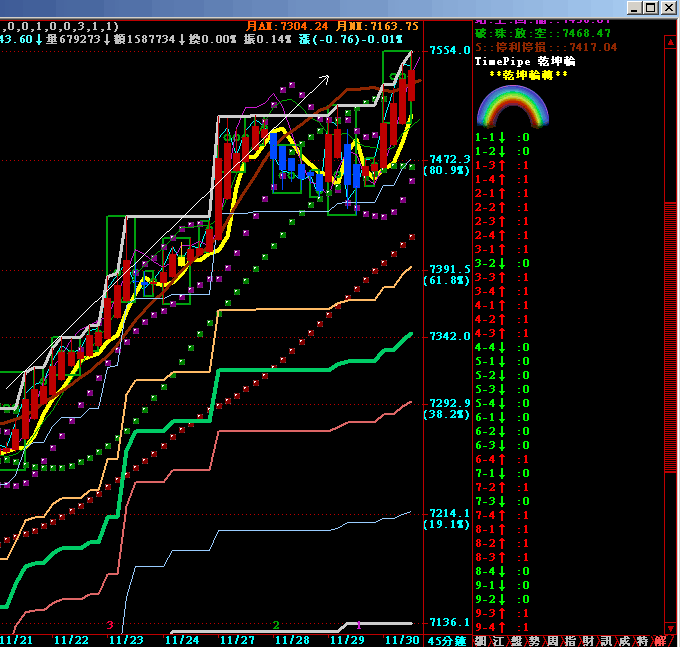
Task: Maximize the chart window
Action: click(651, 7)
